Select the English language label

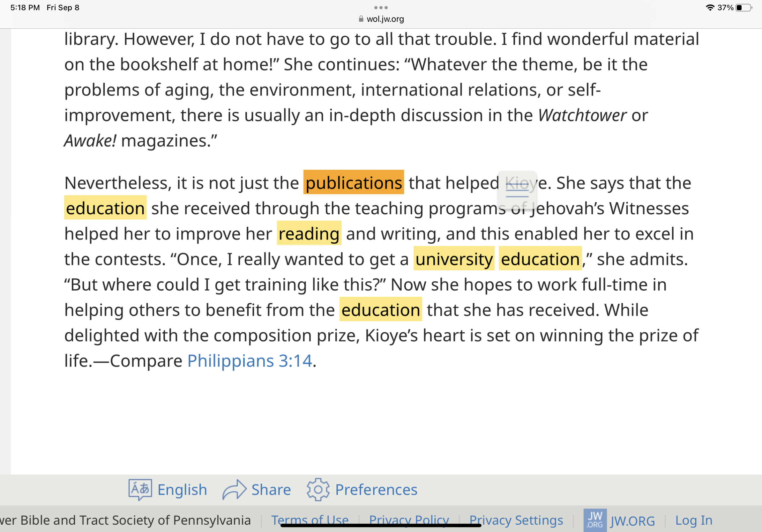point(182,490)
